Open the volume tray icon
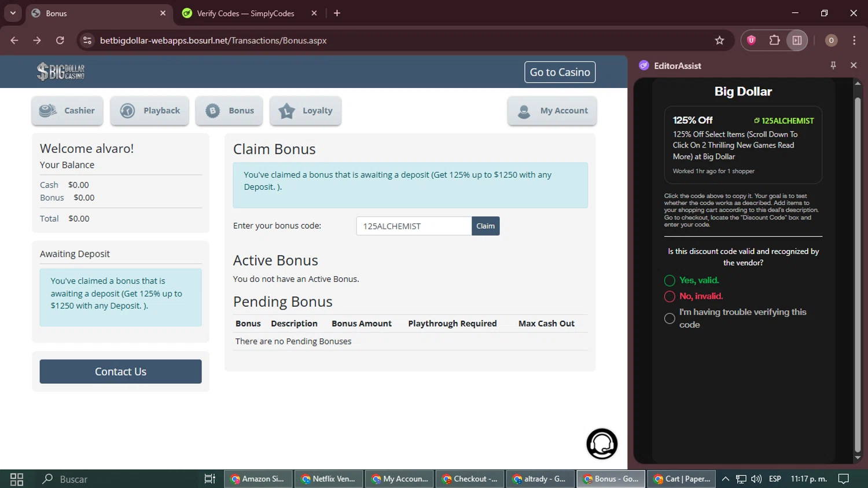The image size is (868, 488). click(x=756, y=479)
